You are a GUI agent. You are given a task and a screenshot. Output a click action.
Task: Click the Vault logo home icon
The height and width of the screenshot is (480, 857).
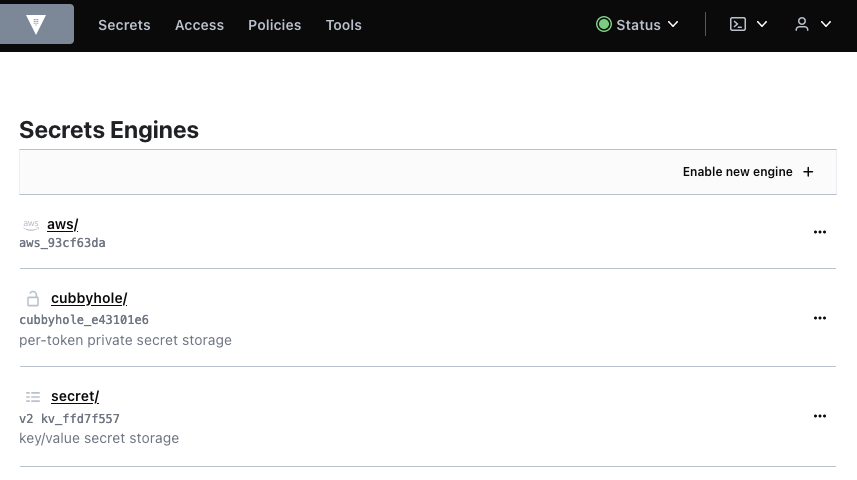(x=37, y=24)
